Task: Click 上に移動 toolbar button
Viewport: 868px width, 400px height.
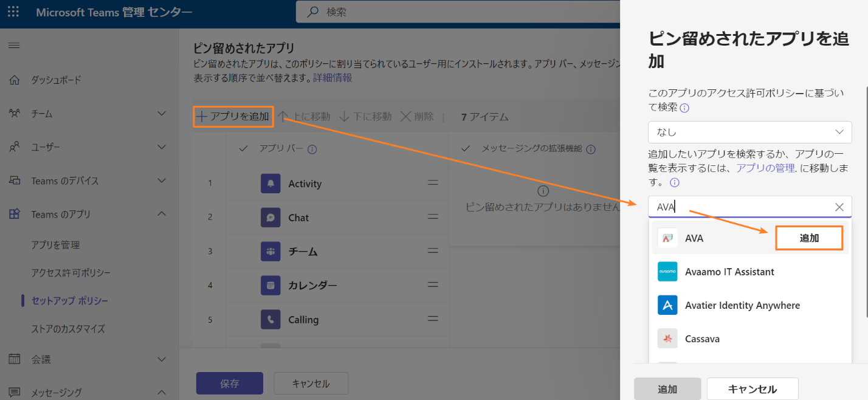Action: pyautogui.click(x=305, y=116)
